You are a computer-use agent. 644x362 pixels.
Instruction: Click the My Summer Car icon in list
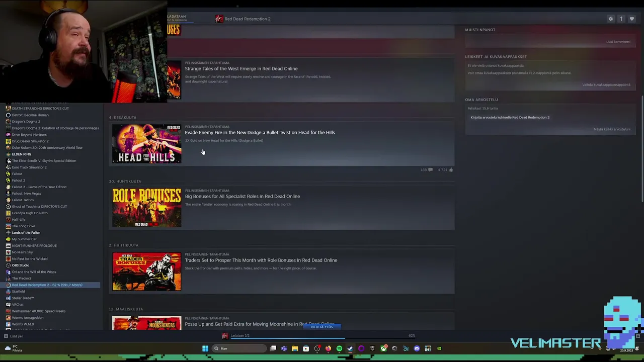pos(8,239)
